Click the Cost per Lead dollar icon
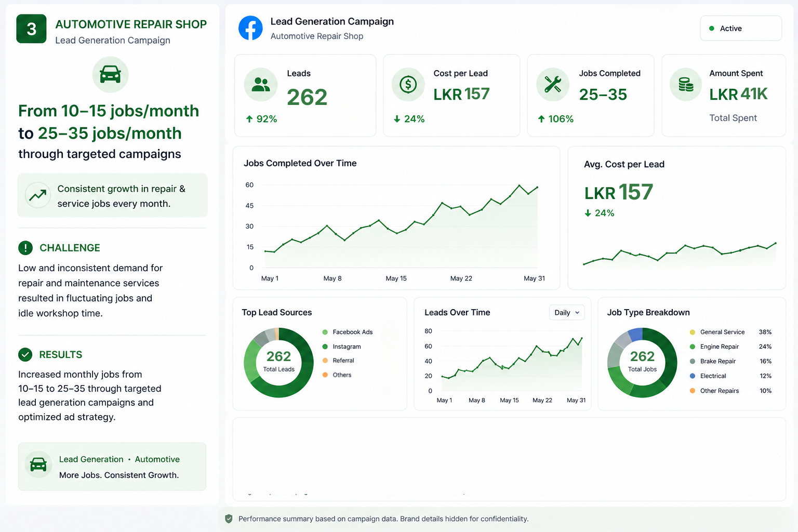 click(x=408, y=84)
